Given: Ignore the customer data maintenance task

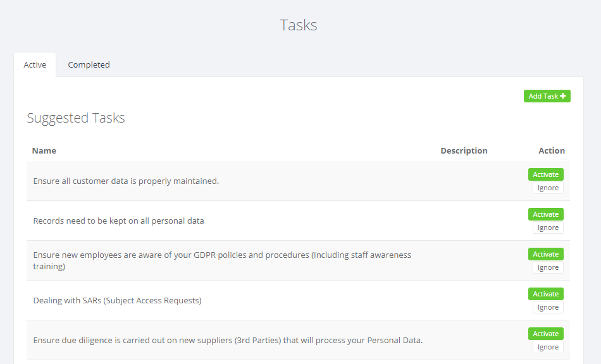Looking at the screenshot, I should (548, 188).
